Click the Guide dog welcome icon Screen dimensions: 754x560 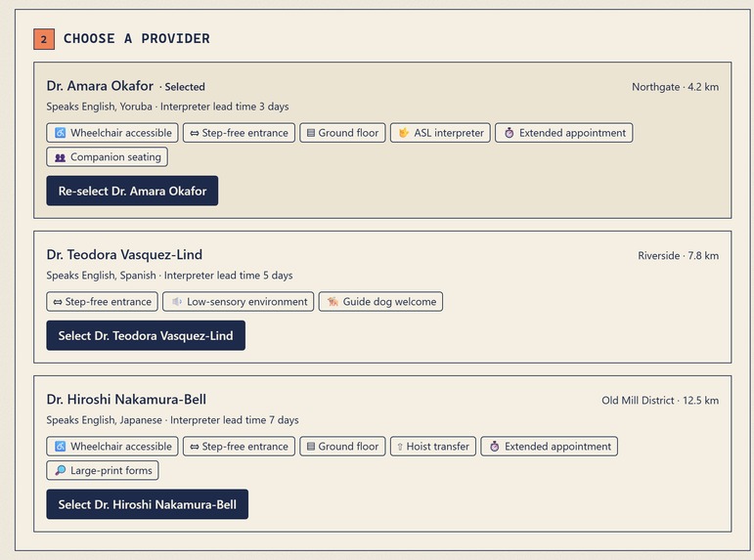coord(333,301)
